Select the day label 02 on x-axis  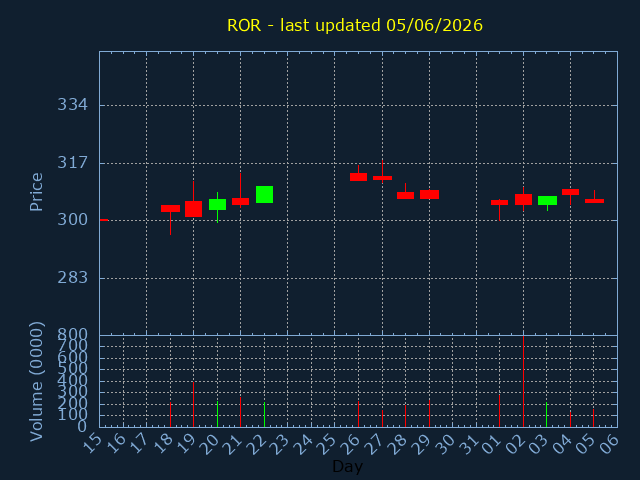[x=516, y=444]
